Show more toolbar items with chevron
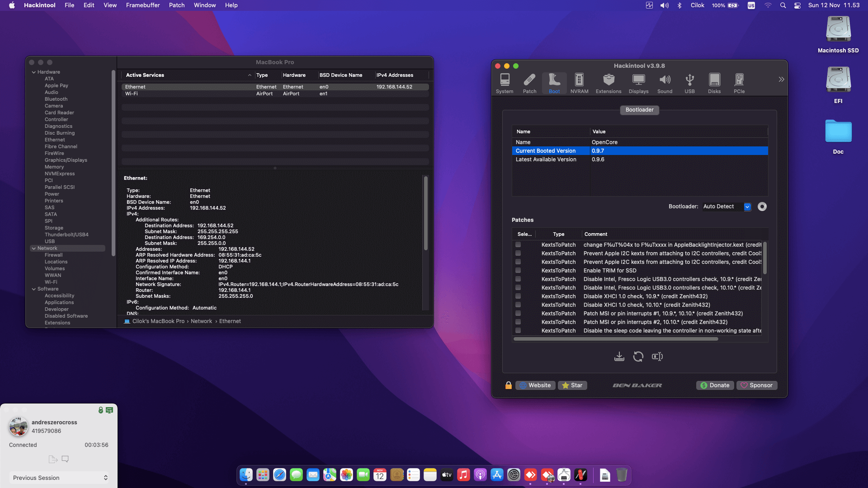This screenshot has height=488, width=868. 781,80
